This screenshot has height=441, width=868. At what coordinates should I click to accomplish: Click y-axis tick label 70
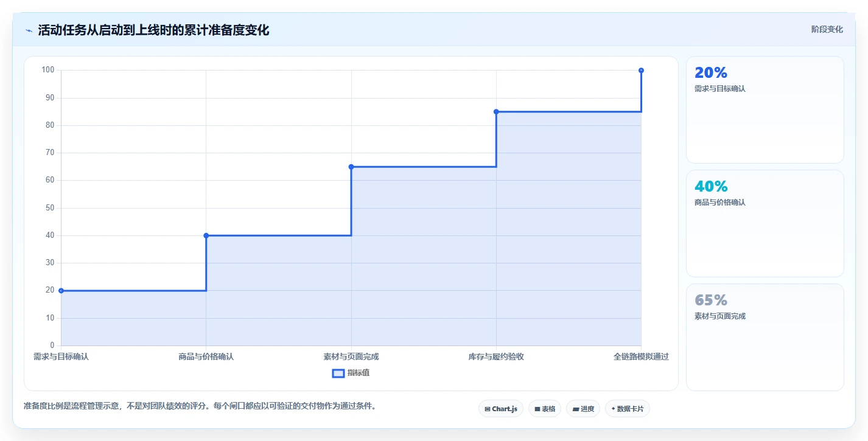click(x=50, y=153)
